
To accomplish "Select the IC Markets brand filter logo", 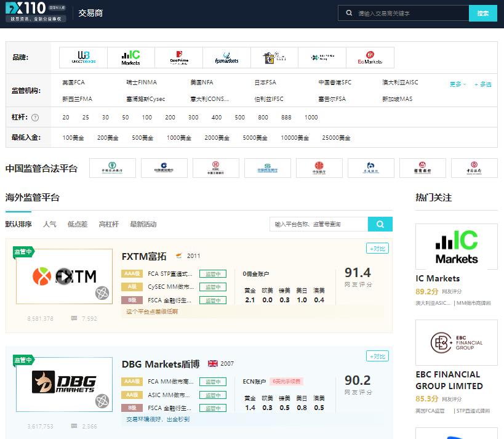I will click(130, 57).
